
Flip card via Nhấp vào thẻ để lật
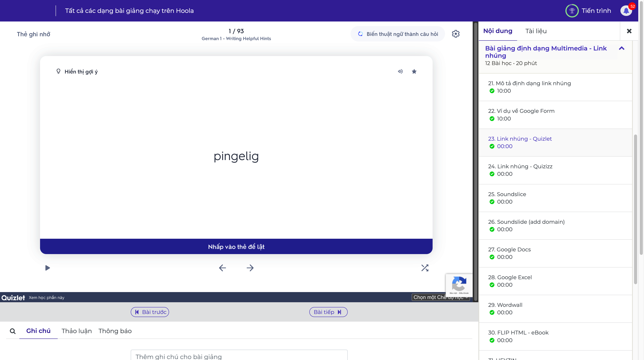(x=236, y=247)
